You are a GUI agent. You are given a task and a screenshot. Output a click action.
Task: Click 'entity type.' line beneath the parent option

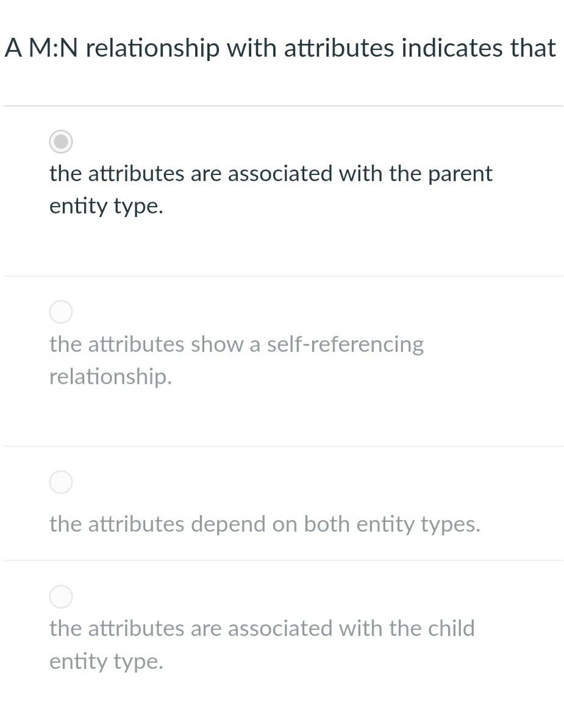tap(106, 206)
